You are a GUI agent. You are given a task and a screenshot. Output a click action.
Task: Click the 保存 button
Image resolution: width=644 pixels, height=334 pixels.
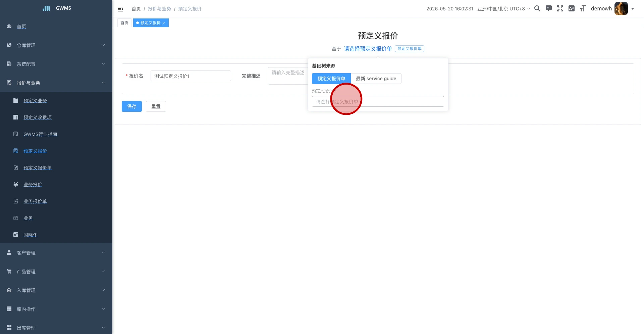pos(132,106)
